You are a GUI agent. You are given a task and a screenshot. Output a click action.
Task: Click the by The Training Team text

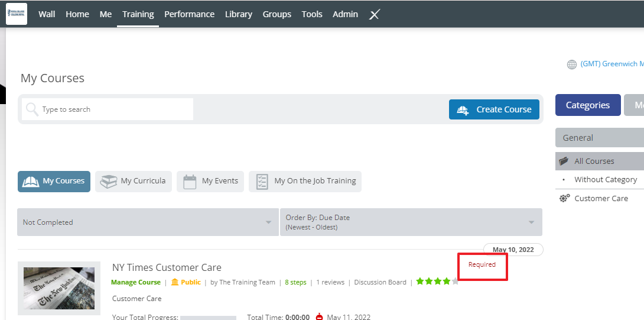pyautogui.click(x=243, y=282)
